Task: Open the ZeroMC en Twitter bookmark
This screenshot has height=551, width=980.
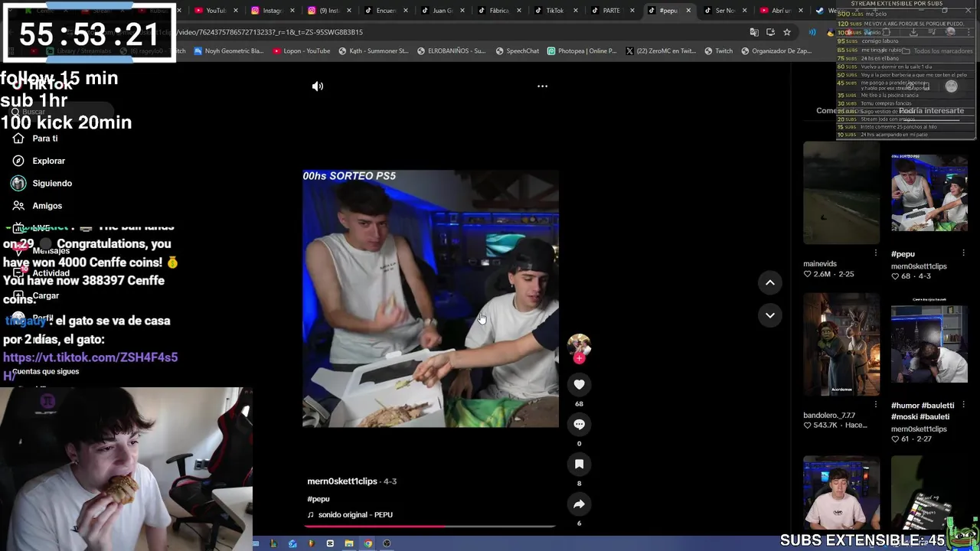Action: 660,51
